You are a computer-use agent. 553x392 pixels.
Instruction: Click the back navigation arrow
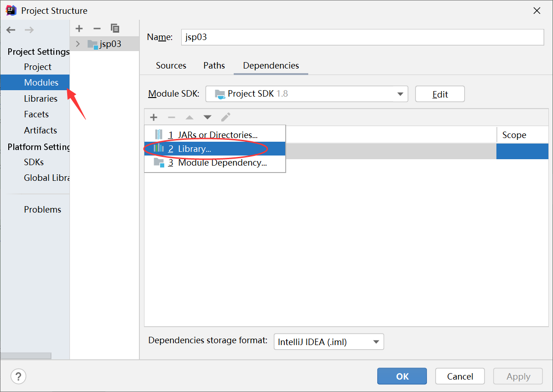(11, 30)
